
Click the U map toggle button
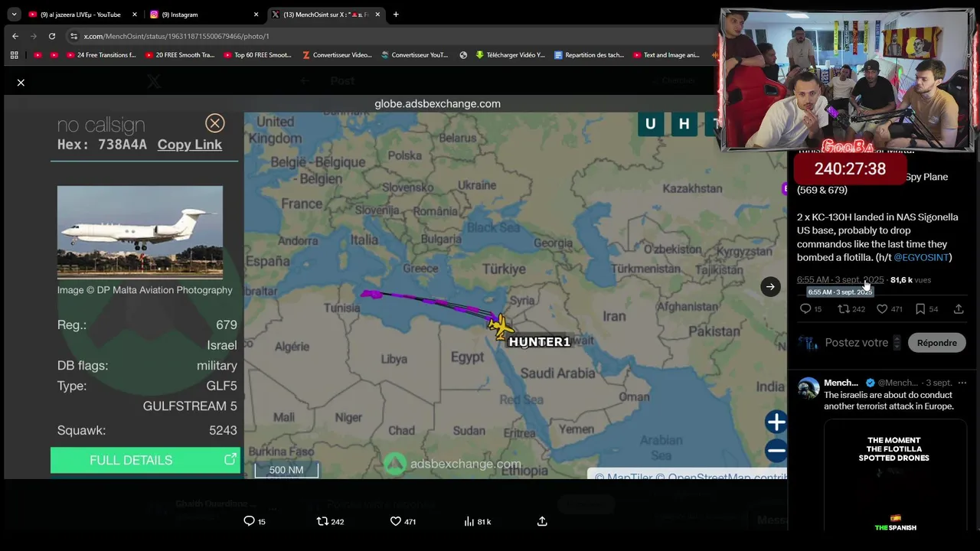coord(650,124)
